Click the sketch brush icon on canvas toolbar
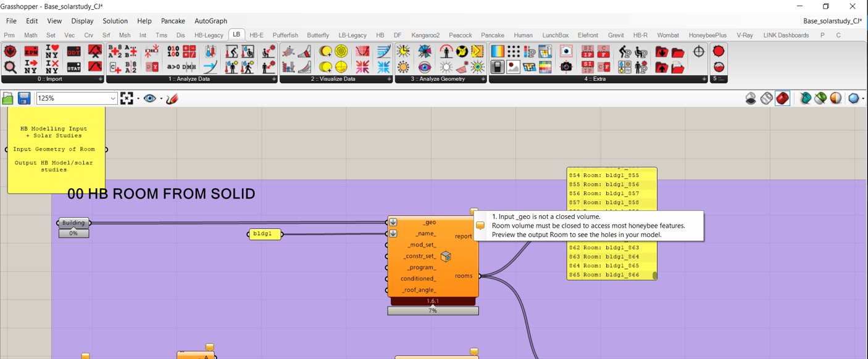This screenshot has height=359, width=868. pos(172,98)
